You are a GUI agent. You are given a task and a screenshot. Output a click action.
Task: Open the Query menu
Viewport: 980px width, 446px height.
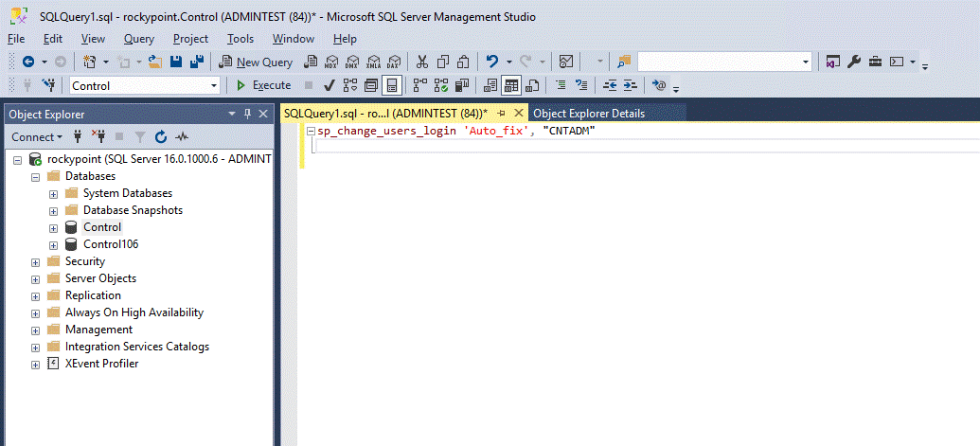click(139, 39)
